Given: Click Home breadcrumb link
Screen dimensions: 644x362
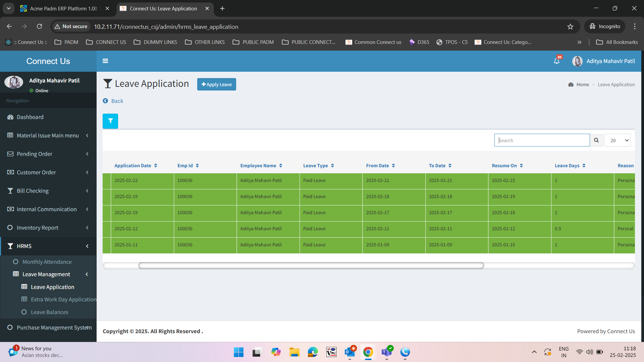Looking at the screenshot, I should pos(583,84).
